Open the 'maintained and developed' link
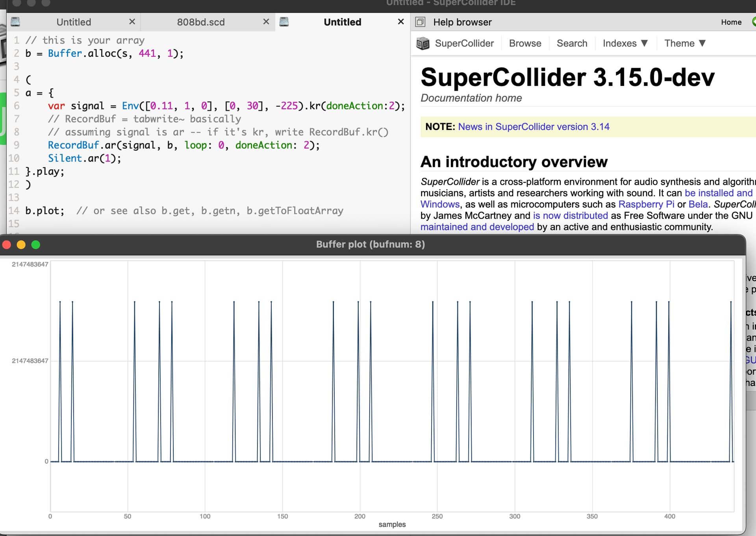Image resolution: width=756 pixels, height=536 pixels. (x=477, y=227)
